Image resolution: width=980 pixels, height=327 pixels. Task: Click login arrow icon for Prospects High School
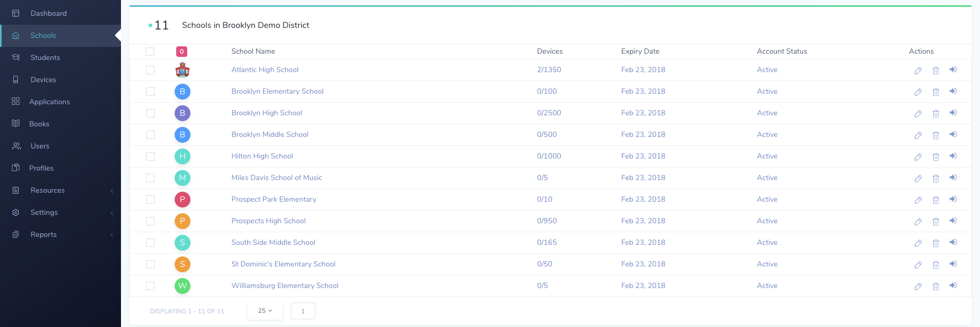[x=953, y=221]
